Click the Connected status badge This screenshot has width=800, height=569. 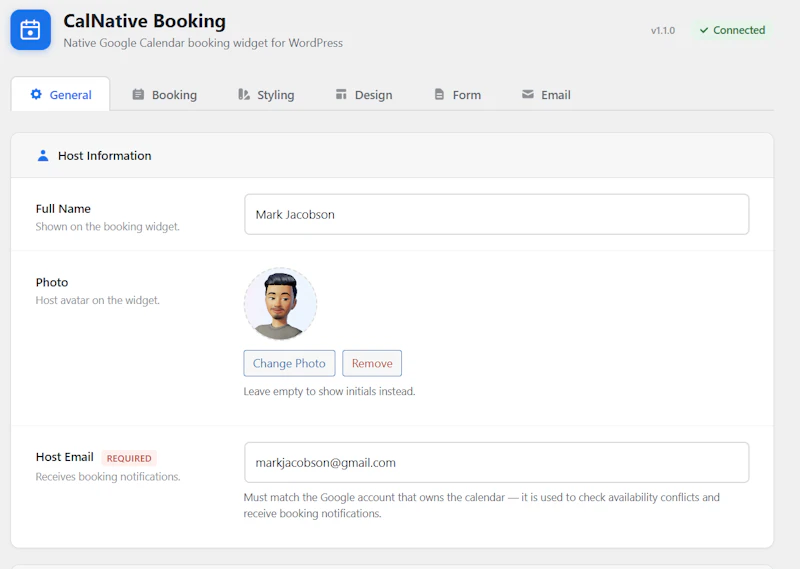(x=732, y=30)
